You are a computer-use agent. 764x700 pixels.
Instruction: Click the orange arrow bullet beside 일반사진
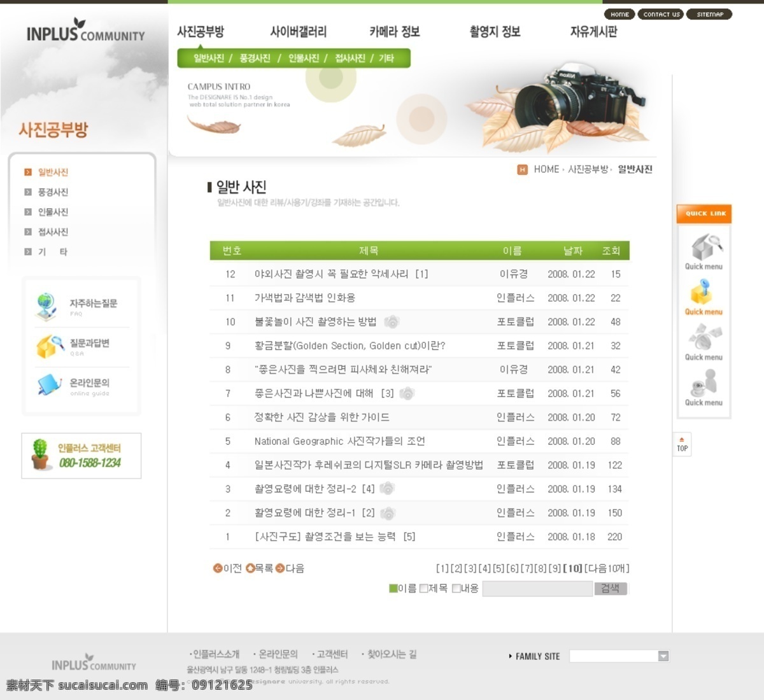[x=28, y=172]
